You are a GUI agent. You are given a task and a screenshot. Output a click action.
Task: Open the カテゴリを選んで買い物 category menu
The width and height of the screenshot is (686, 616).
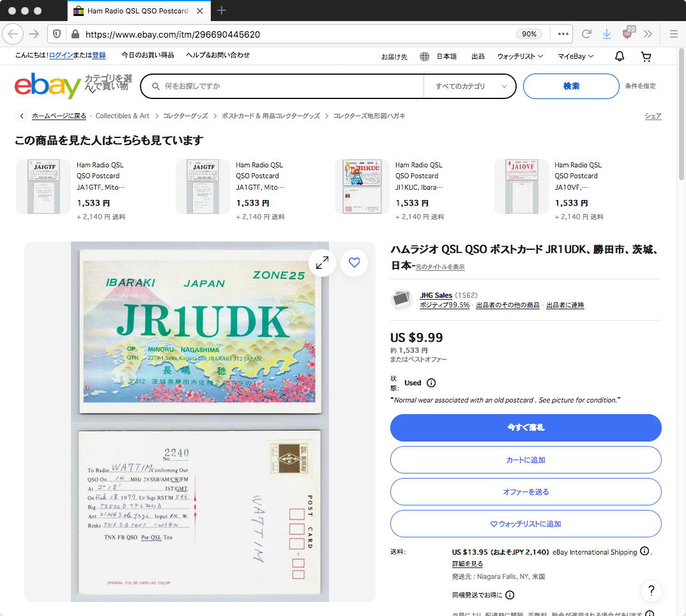coord(107,82)
